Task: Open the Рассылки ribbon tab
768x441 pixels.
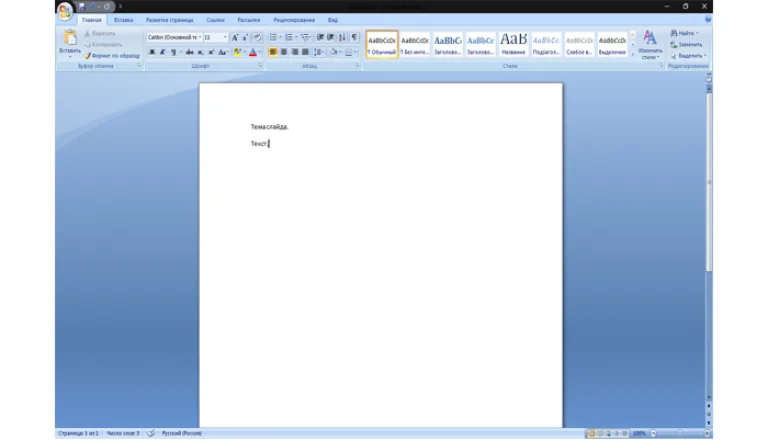Action: coord(249,20)
